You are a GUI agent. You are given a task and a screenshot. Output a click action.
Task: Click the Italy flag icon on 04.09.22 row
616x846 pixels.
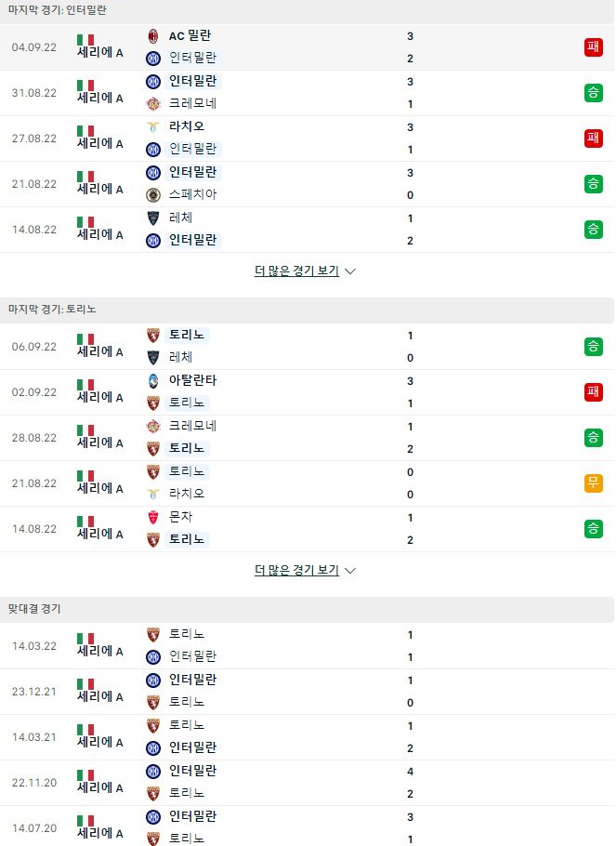[x=85, y=40]
